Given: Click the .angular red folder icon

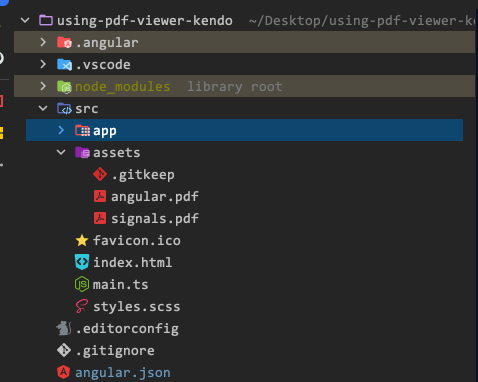Looking at the screenshot, I should pos(64,42).
